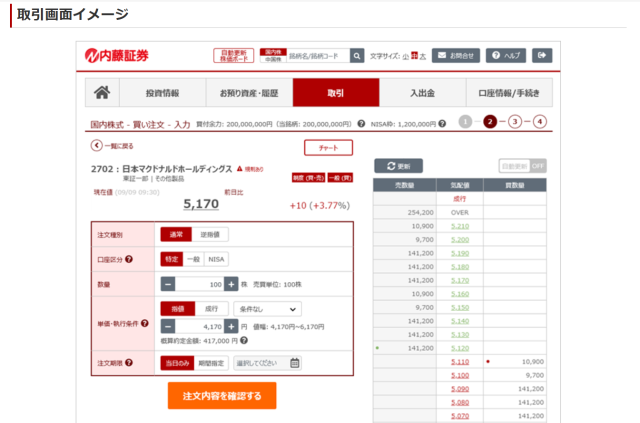Click 注文内容を確認する button
The width and height of the screenshot is (640, 423).
pos(222,396)
